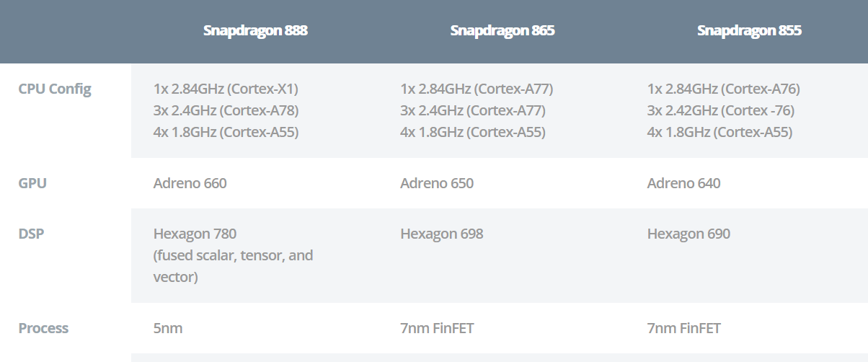Click the Hexagon 690 cell
Image resolution: width=868 pixels, height=362 pixels.
688,234
